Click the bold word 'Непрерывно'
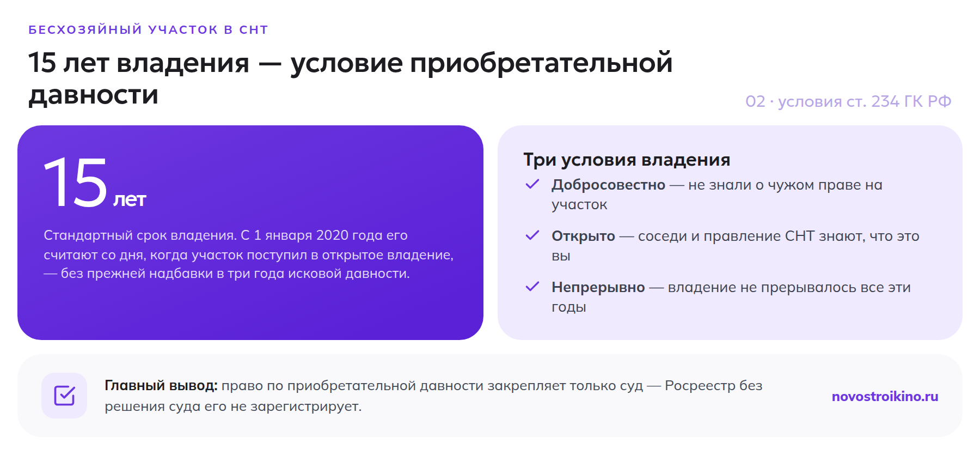The width and height of the screenshot is (980, 473). [598, 287]
